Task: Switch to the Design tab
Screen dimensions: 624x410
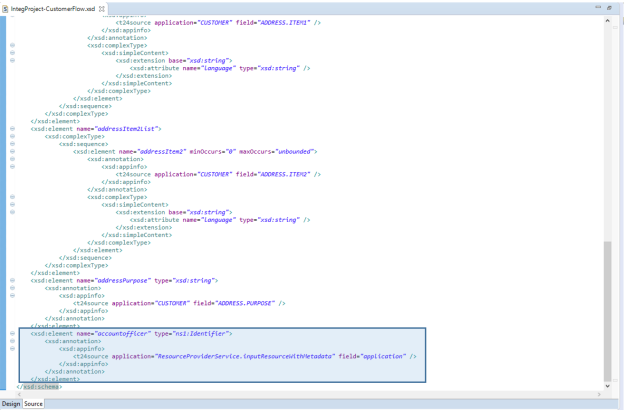Action: point(11,403)
